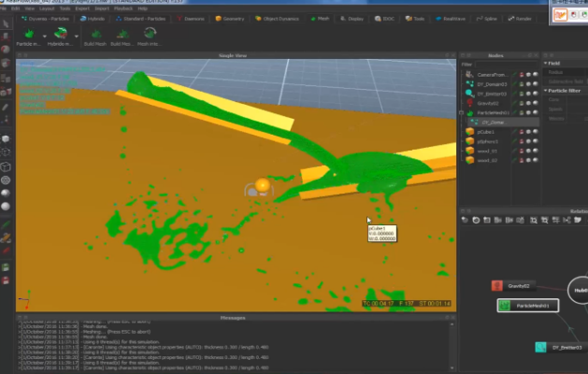Toggle visibility sphere for ParticleMesh01 row

click(x=536, y=112)
